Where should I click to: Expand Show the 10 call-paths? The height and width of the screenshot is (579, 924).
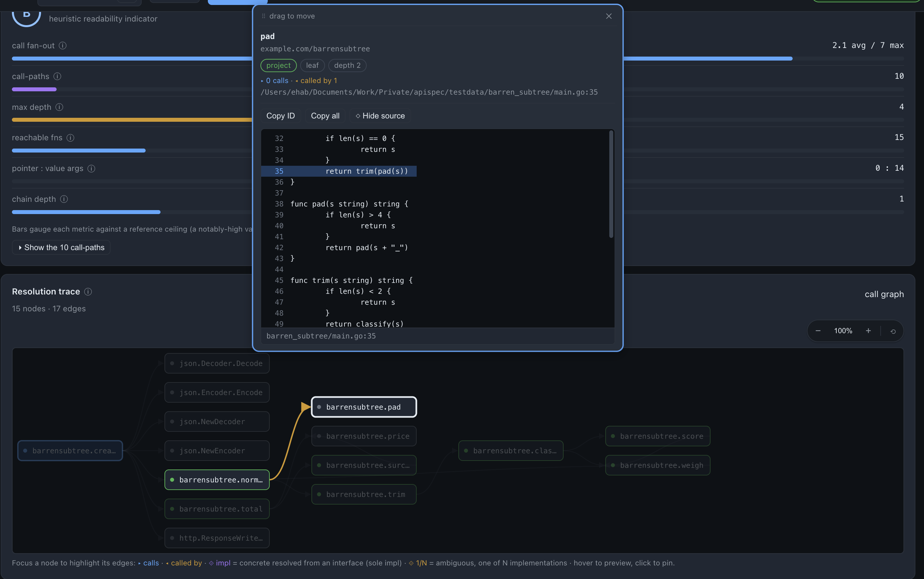[61, 247]
